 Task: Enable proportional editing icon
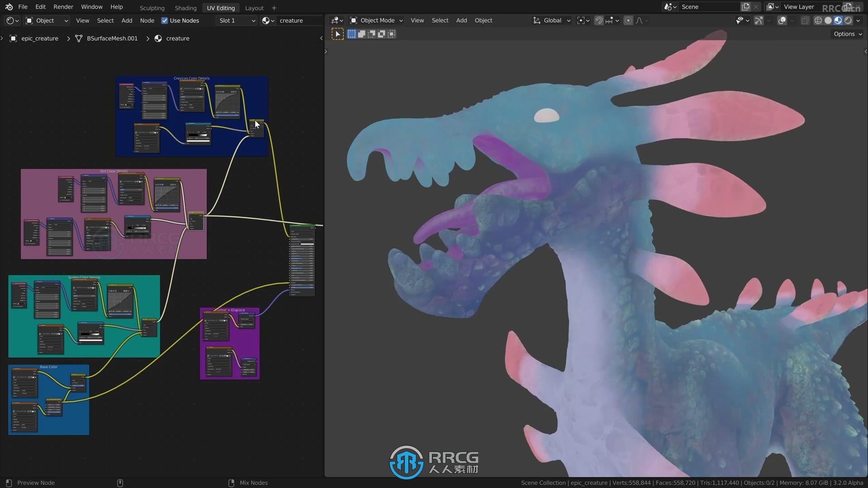[x=628, y=20]
